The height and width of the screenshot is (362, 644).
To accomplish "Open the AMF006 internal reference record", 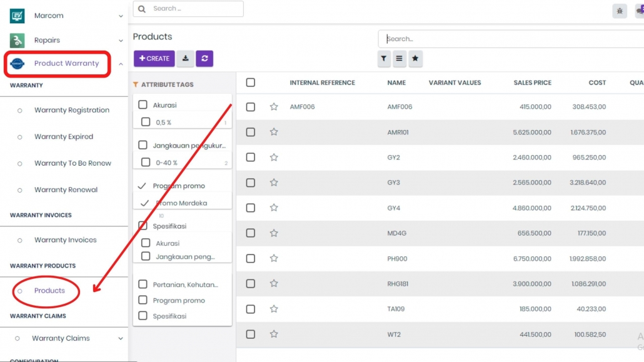I will pos(302,107).
